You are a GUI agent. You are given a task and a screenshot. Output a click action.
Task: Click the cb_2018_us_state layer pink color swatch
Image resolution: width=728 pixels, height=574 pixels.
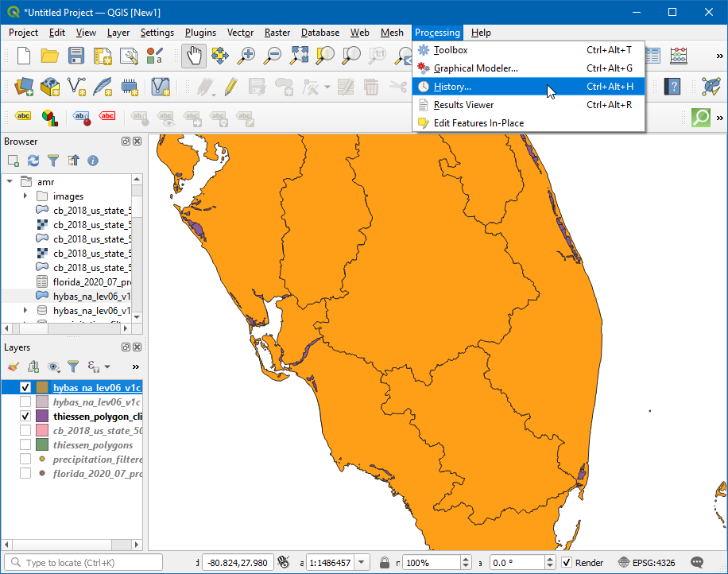point(42,431)
